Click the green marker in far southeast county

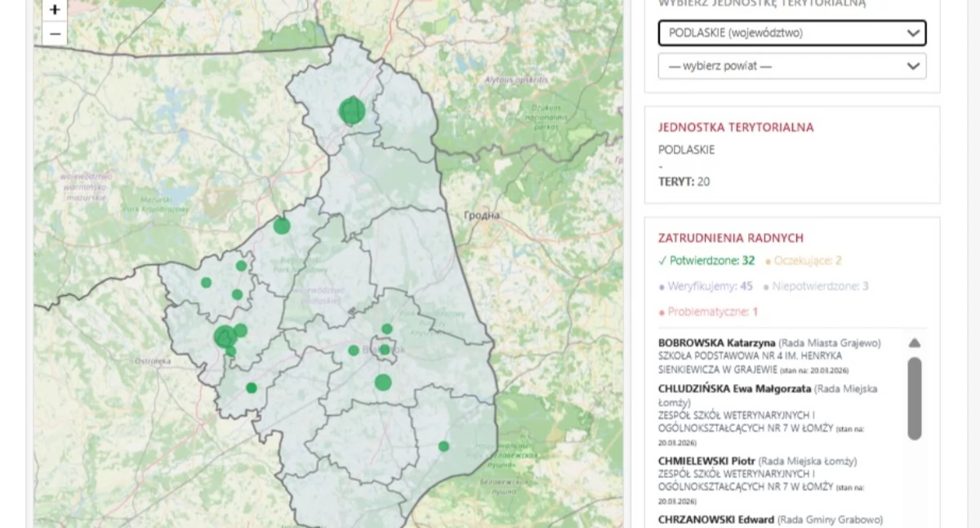(443, 446)
